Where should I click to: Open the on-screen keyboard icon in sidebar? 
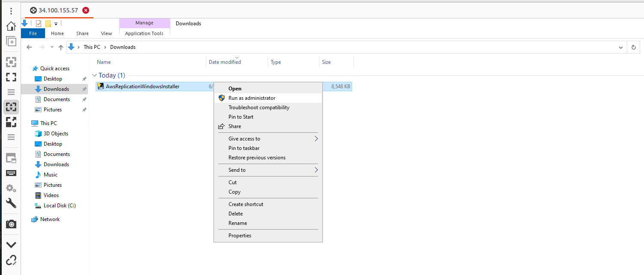click(11, 173)
